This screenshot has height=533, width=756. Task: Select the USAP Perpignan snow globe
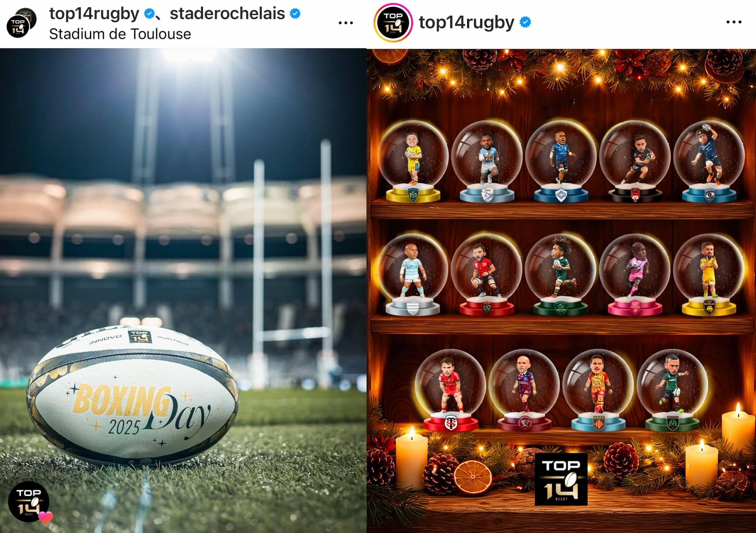tap(598, 391)
